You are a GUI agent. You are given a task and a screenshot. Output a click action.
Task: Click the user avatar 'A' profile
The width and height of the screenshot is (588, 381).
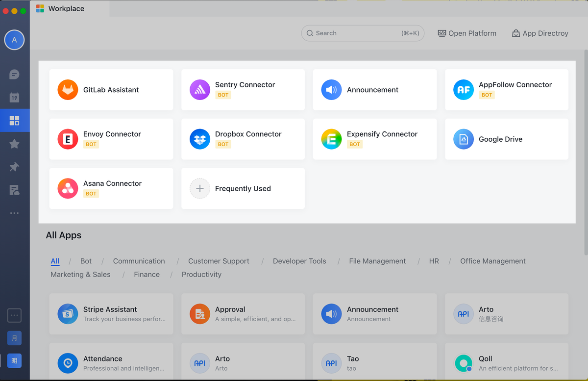point(14,40)
